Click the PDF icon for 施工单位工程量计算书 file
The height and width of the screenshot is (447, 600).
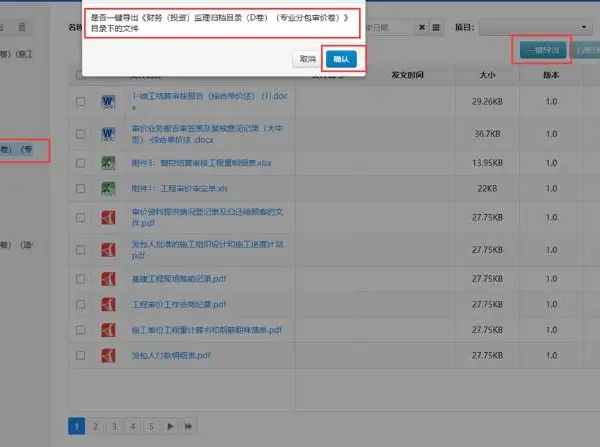[108, 330]
